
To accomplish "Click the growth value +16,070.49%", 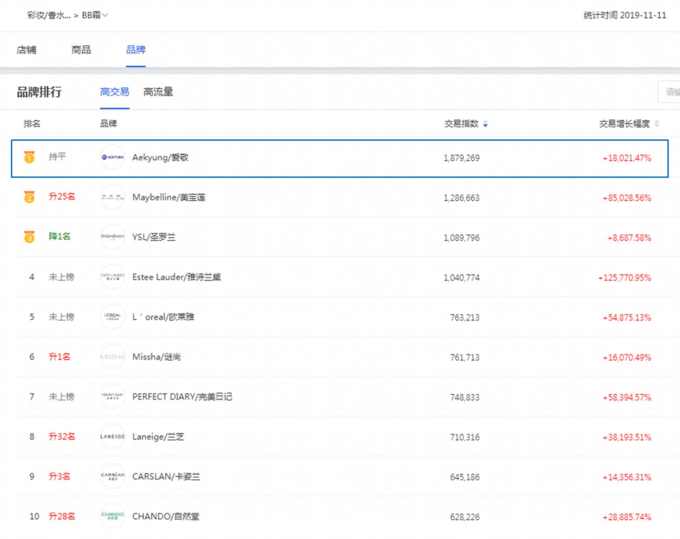I will click(627, 357).
